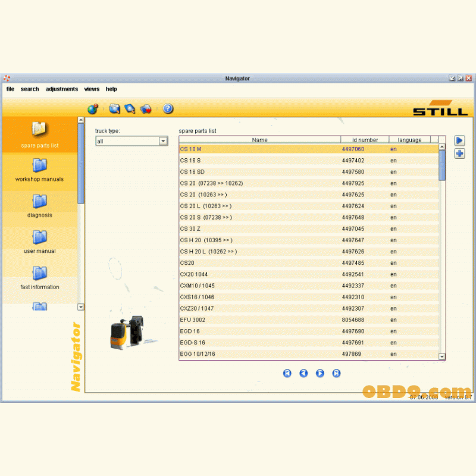Open the help question mark icon

168,109
